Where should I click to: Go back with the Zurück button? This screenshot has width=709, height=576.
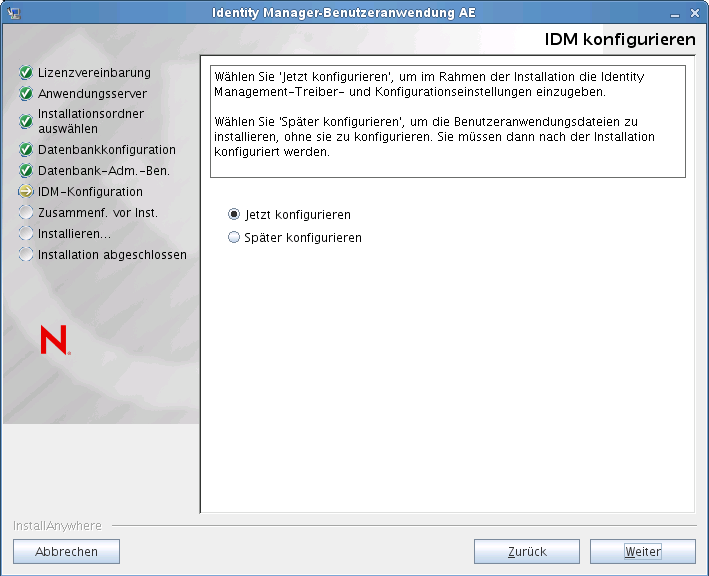click(x=527, y=552)
